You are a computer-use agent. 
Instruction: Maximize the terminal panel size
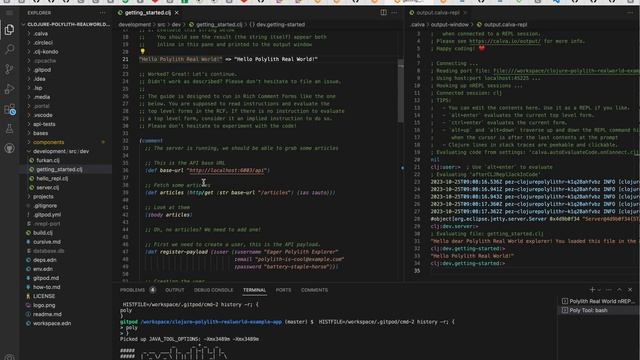pyautogui.click(x=619, y=290)
